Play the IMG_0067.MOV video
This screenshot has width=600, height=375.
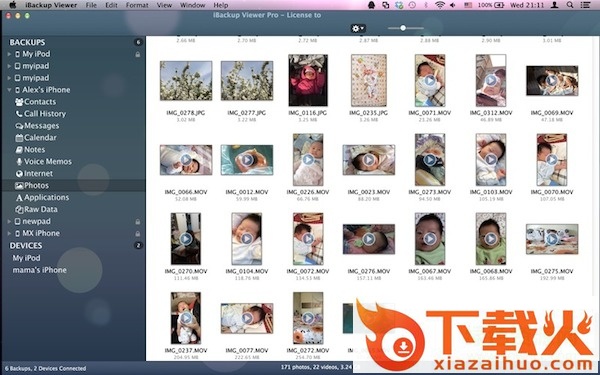tap(430, 239)
